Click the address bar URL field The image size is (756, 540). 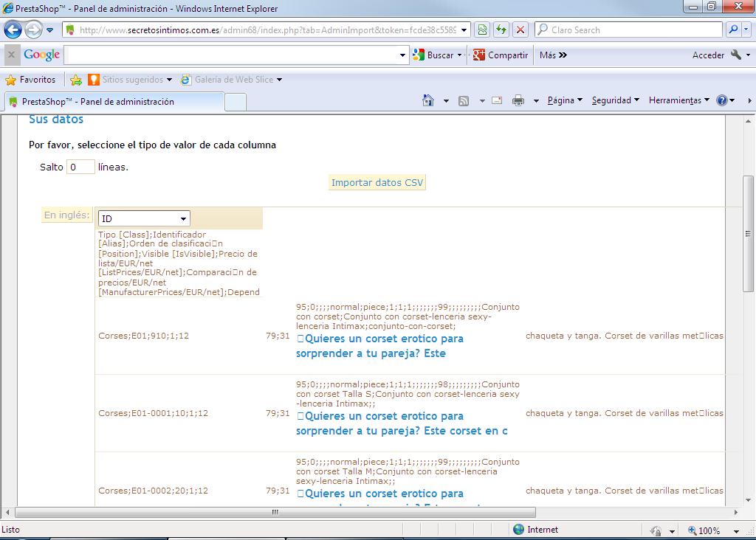coord(267,30)
